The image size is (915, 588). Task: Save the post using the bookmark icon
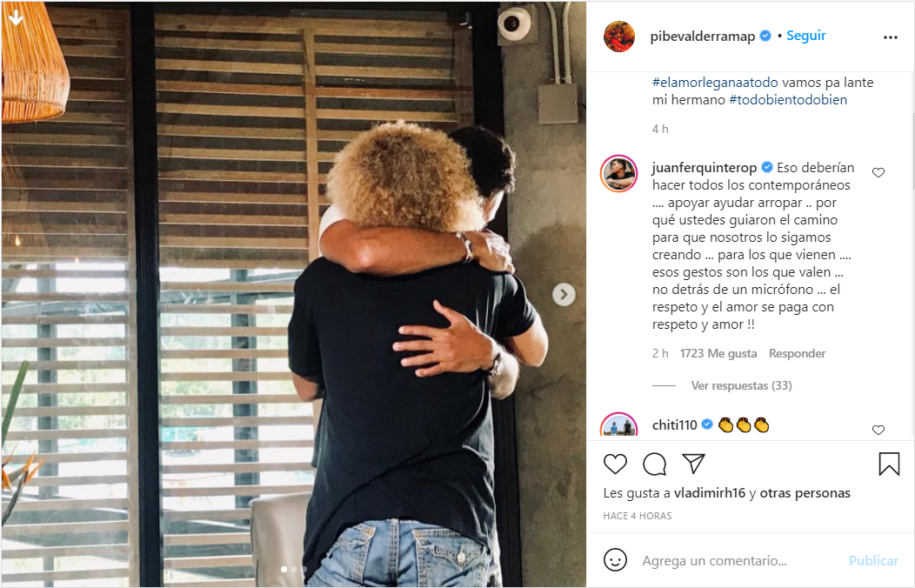pos(889,464)
